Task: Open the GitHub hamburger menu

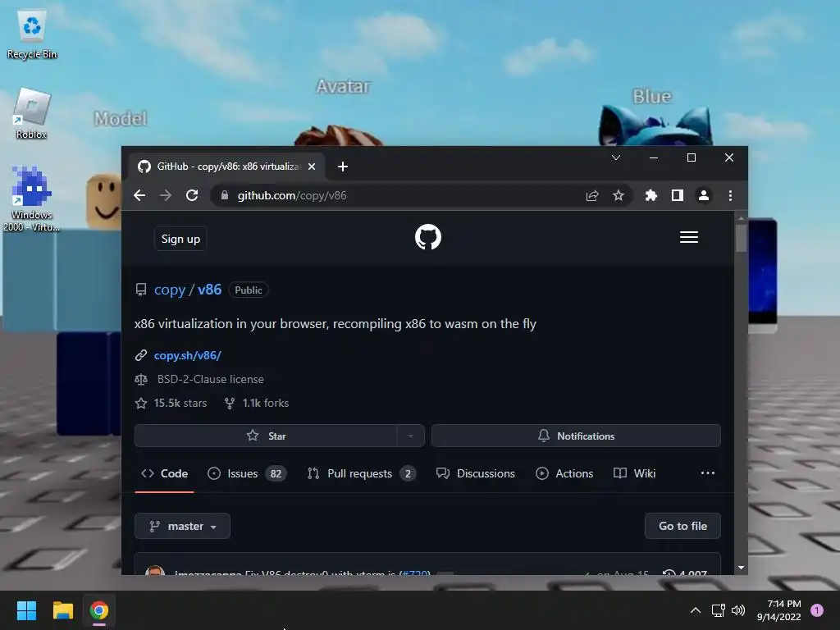Action: click(x=689, y=237)
